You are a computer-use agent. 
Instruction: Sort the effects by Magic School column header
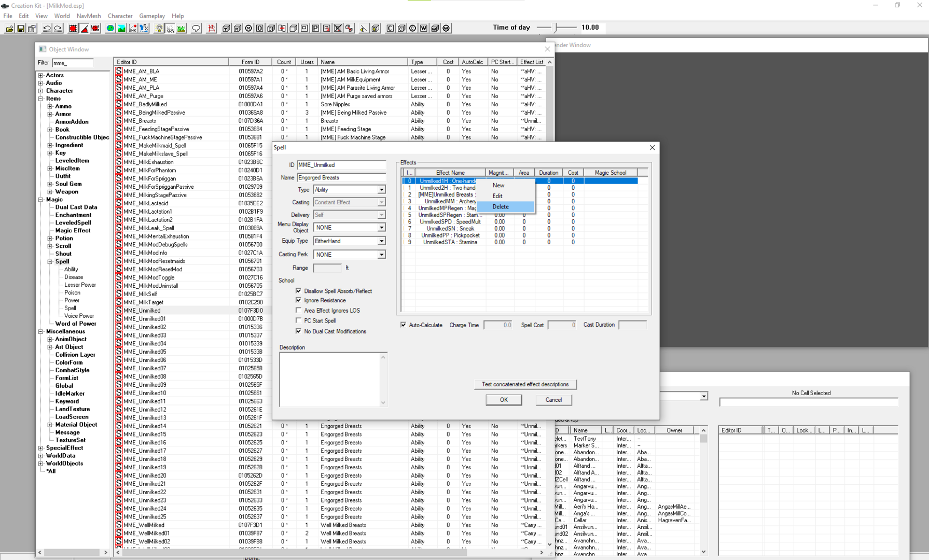pos(611,173)
